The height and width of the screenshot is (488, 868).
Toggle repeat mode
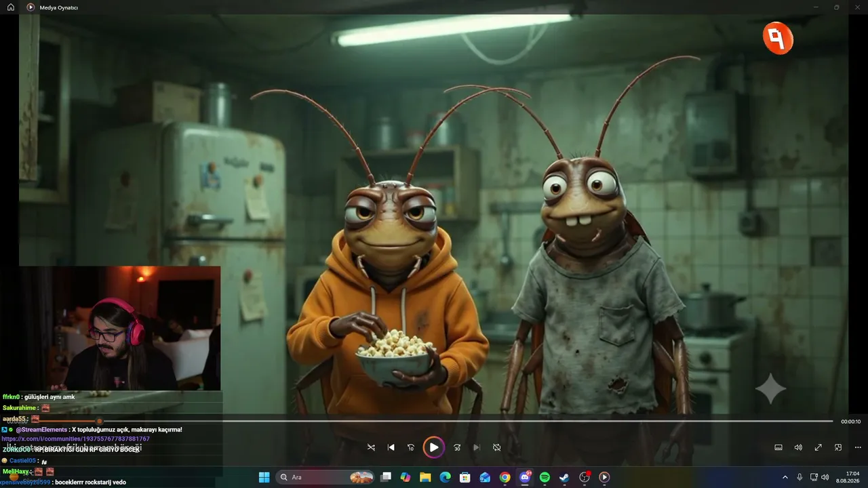(x=496, y=447)
